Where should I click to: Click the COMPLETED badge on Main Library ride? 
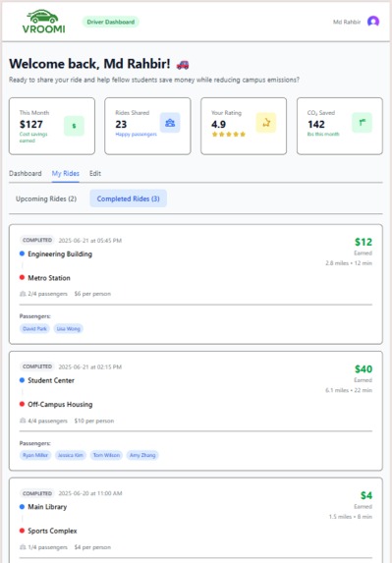coord(37,493)
